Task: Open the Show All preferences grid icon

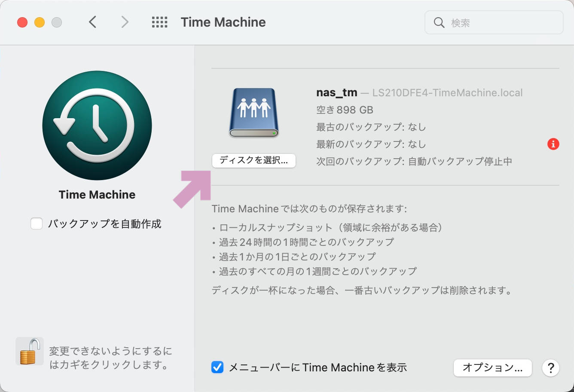Action: (x=159, y=22)
